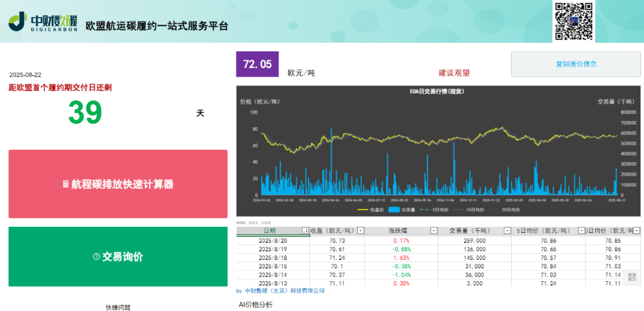Open the 交易量（千吨） column filter dropdown

[507, 231]
